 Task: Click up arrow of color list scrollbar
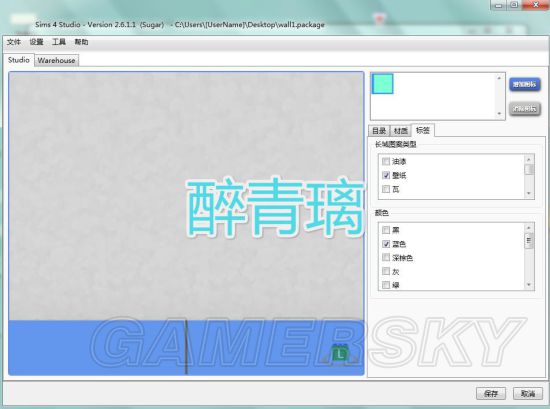click(529, 228)
